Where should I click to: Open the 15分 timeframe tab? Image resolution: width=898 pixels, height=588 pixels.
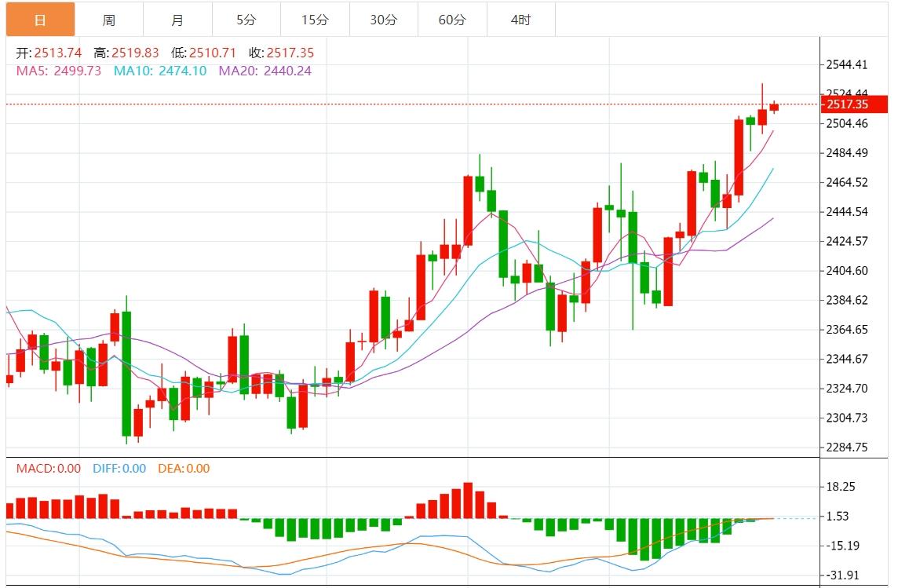[x=315, y=20]
